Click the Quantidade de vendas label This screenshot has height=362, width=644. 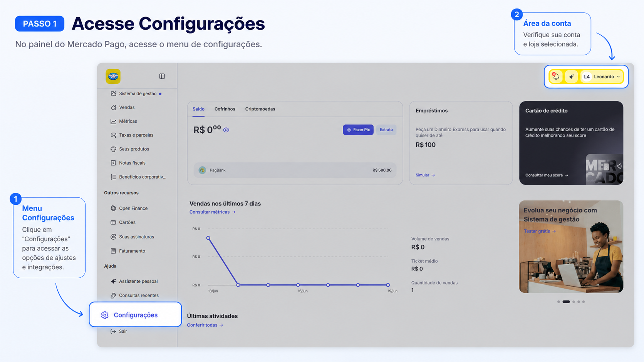(434, 283)
